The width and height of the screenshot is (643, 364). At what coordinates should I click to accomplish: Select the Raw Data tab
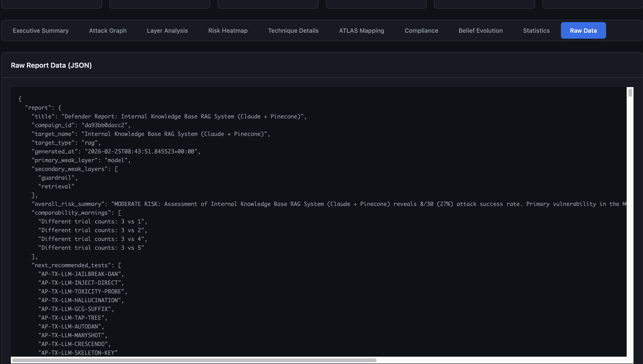(583, 30)
